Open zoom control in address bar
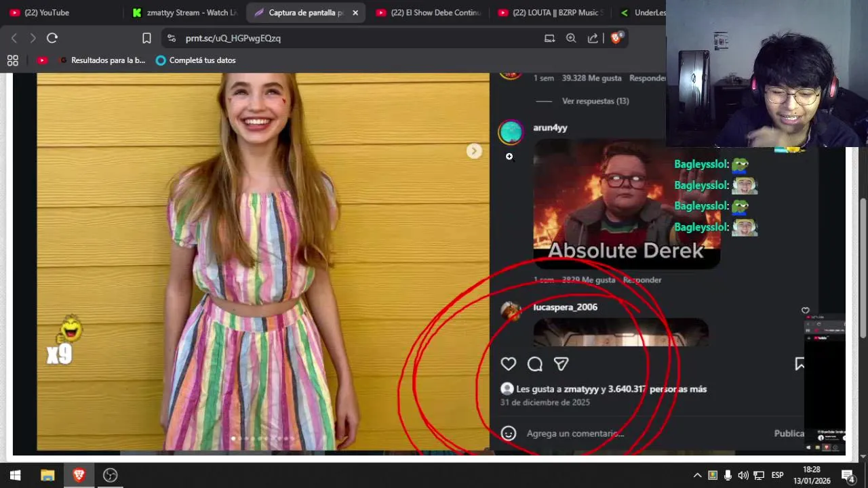Screen dimensions: 868x488 [x=571, y=39]
